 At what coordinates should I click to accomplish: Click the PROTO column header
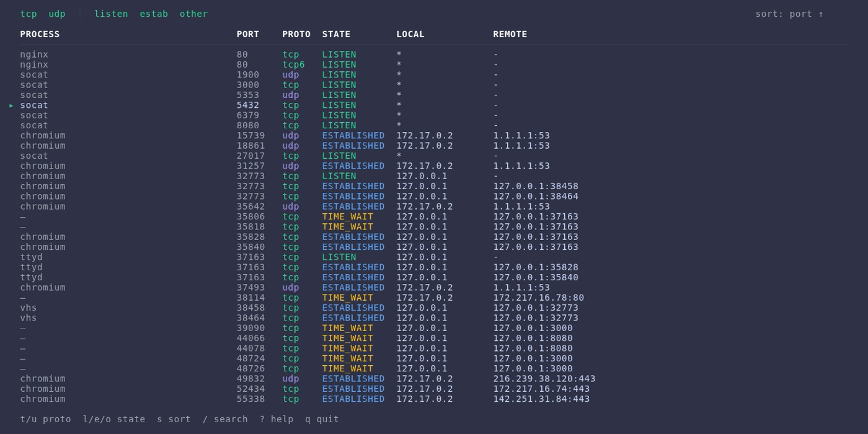tap(296, 33)
